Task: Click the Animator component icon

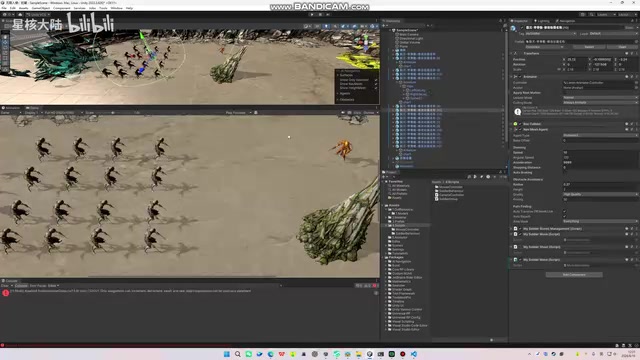Action: point(516,77)
